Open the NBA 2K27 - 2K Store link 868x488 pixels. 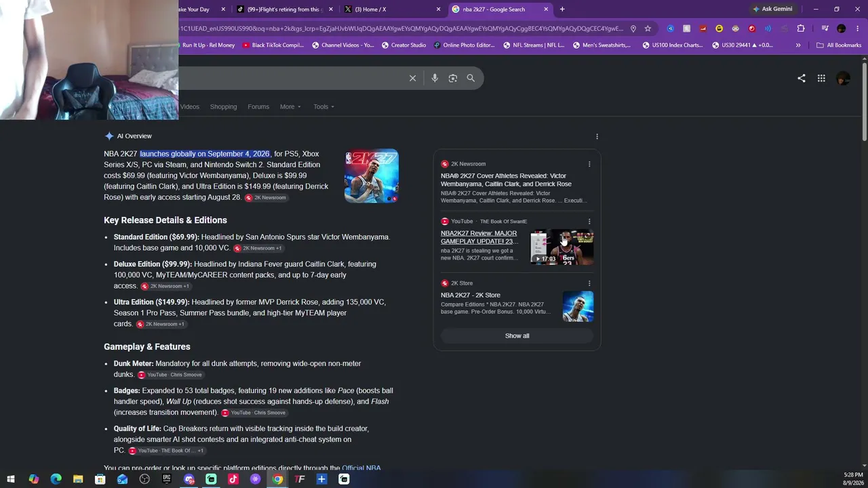point(471,296)
